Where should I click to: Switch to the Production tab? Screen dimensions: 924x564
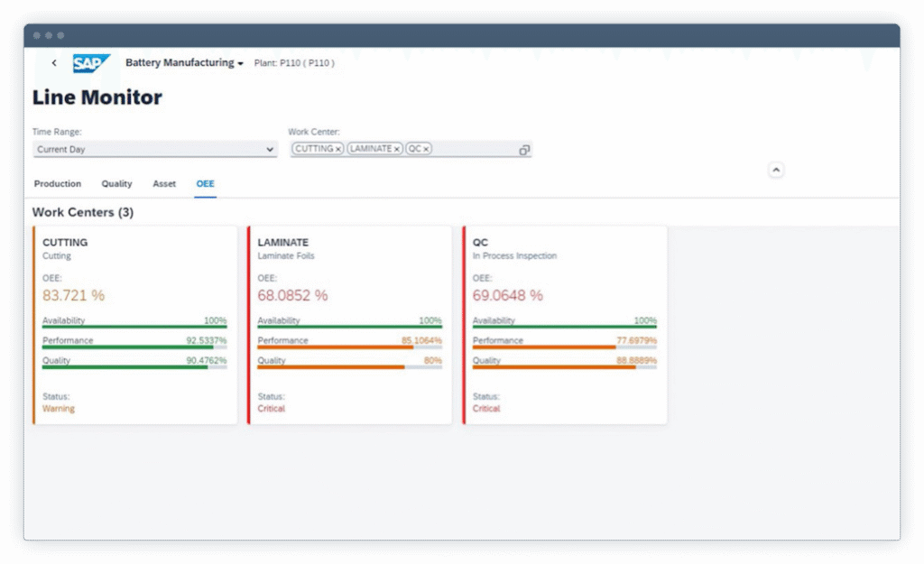(x=58, y=184)
